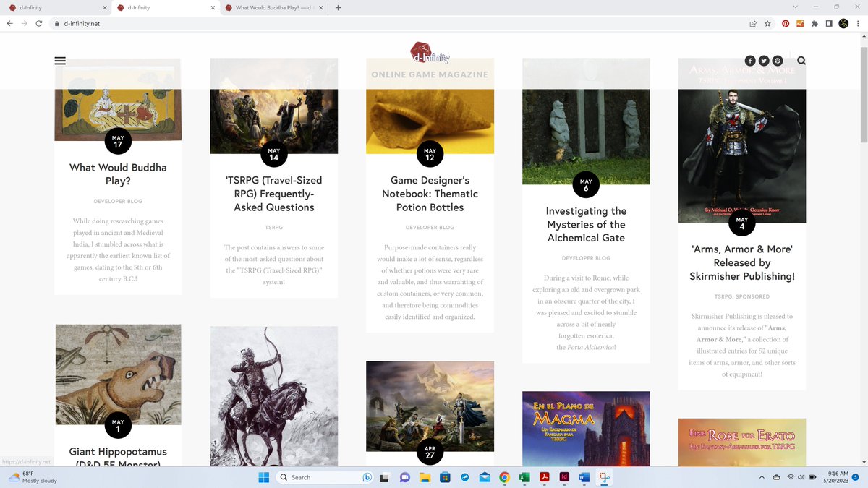Open Adobe InDesign from the taskbar
The height and width of the screenshot is (488, 868).
[x=564, y=477]
